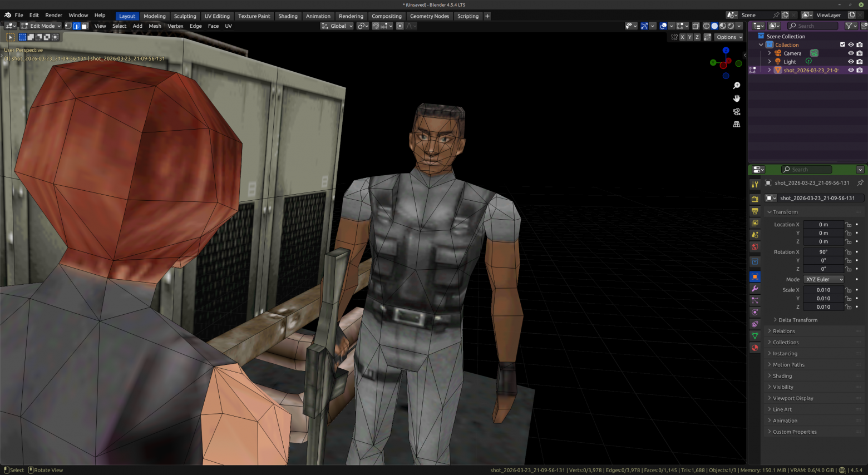Select face select mode icon
Image resolution: width=868 pixels, height=475 pixels.
pyautogui.click(x=85, y=26)
